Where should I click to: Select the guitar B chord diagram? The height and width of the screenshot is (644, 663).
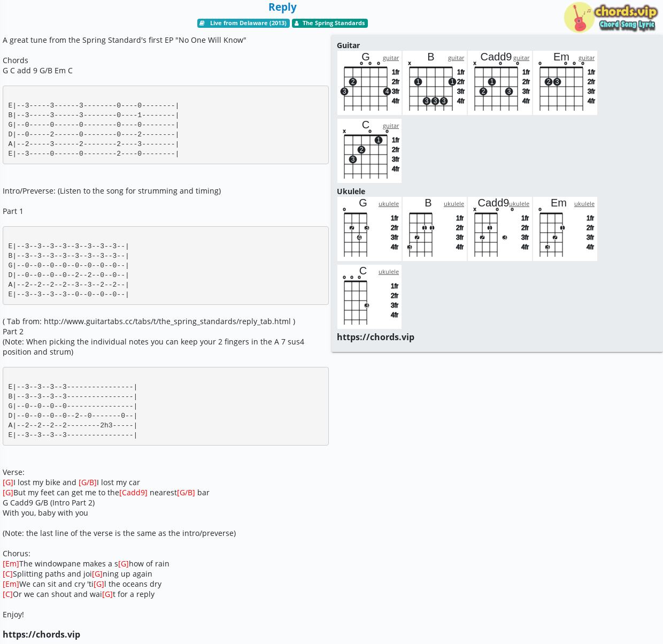pos(435,83)
